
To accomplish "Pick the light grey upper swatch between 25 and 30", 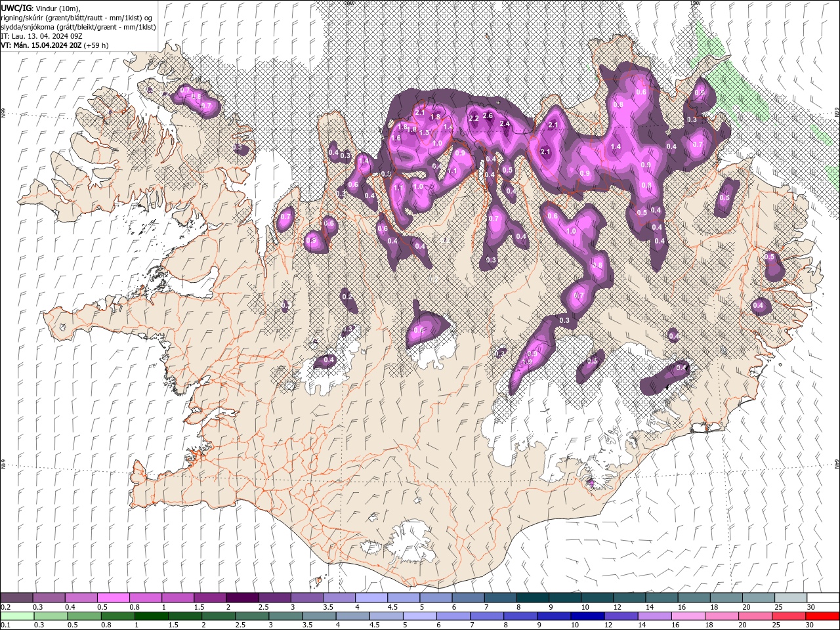I will tap(791, 598).
